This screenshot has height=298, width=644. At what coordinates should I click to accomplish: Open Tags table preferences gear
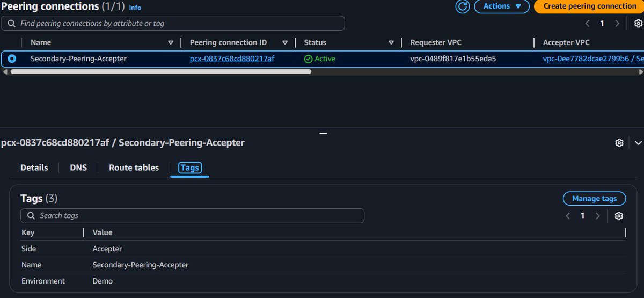(x=619, y=216)
